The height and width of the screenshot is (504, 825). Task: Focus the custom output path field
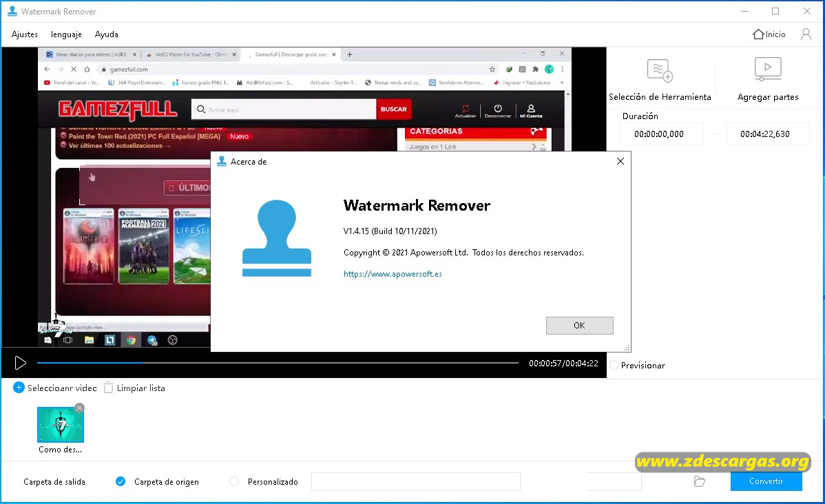tap(416, 481)
